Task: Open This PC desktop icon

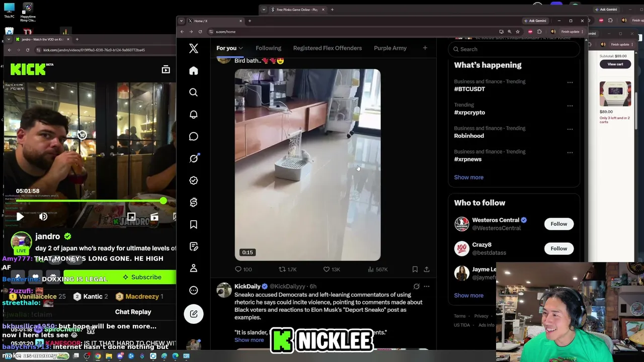Action: point(9,11)
